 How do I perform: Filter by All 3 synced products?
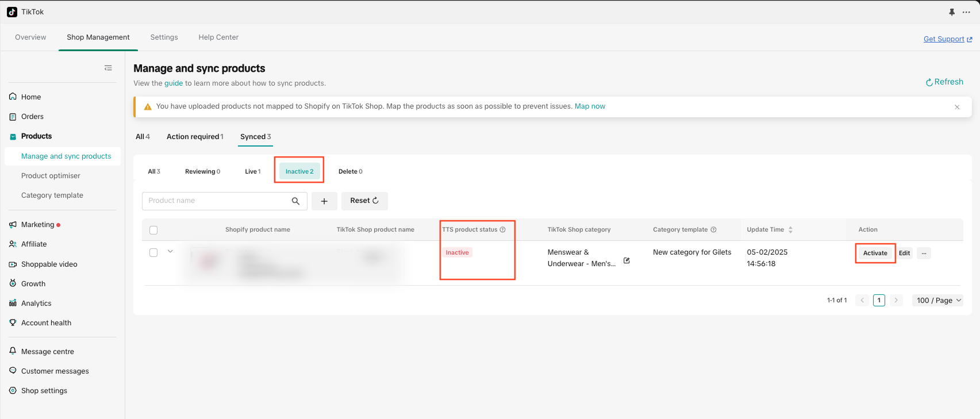coord(154,171)
